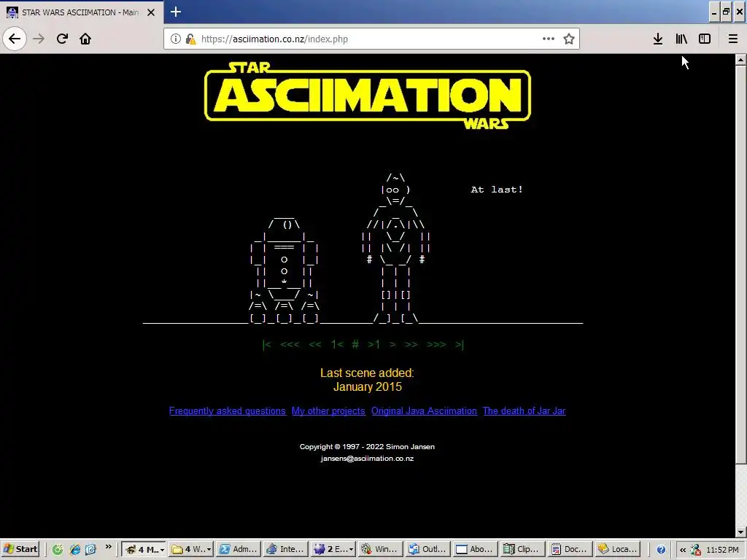Click the third quick launch icon

coord(90,549)
